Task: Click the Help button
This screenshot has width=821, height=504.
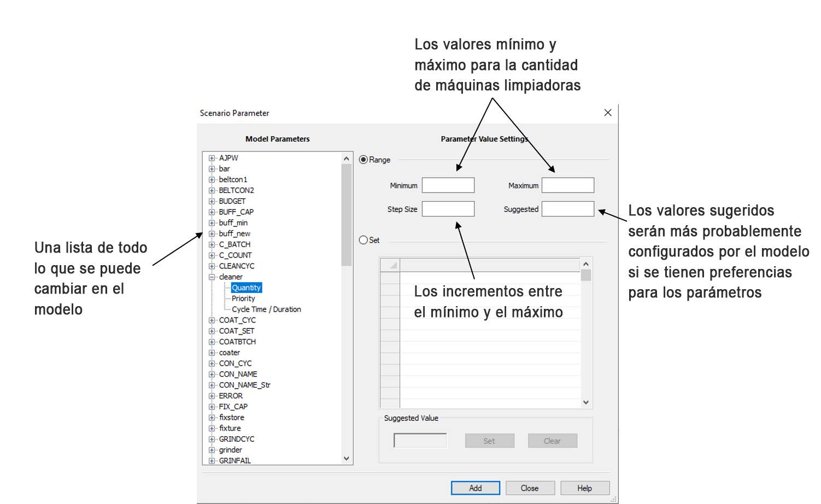Action: [584, 488]
